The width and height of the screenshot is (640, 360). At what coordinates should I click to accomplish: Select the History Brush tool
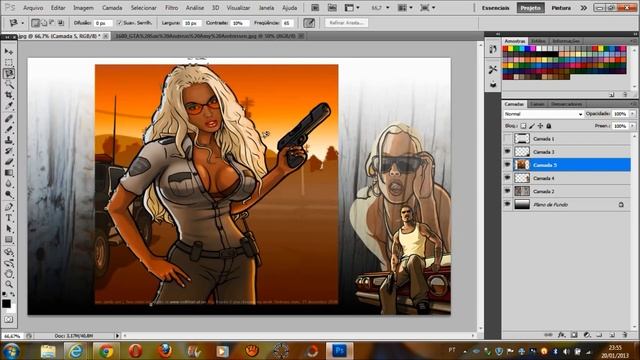click(9, 151)
